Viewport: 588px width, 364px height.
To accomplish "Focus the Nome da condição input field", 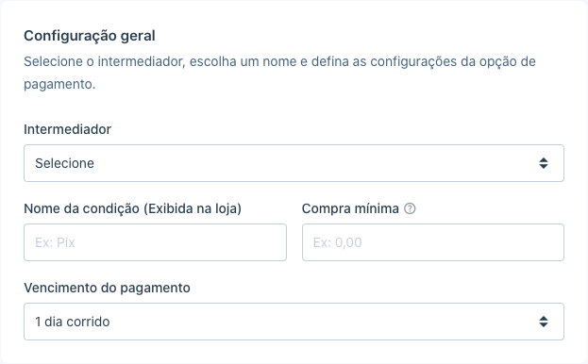I will 155,242.
